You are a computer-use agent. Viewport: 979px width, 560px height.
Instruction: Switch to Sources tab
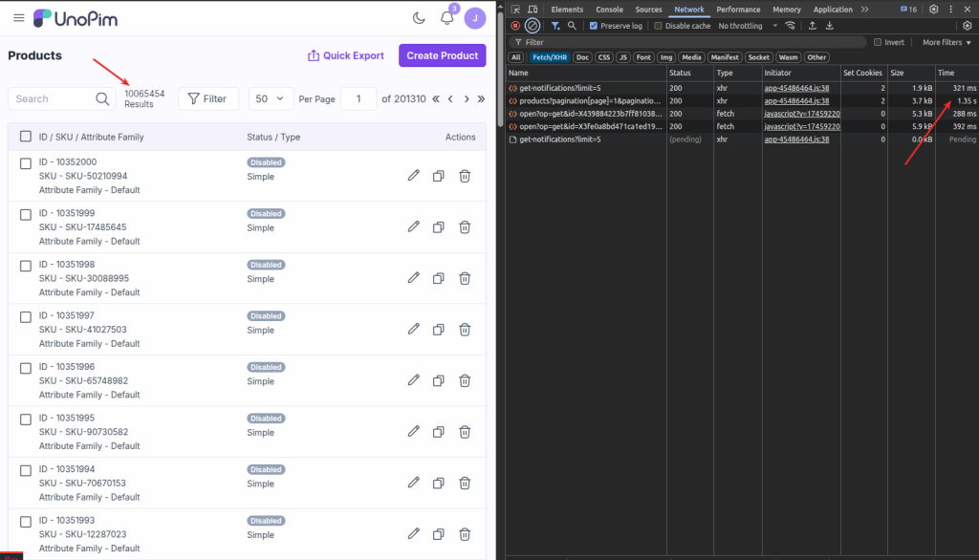click(649, 10)
